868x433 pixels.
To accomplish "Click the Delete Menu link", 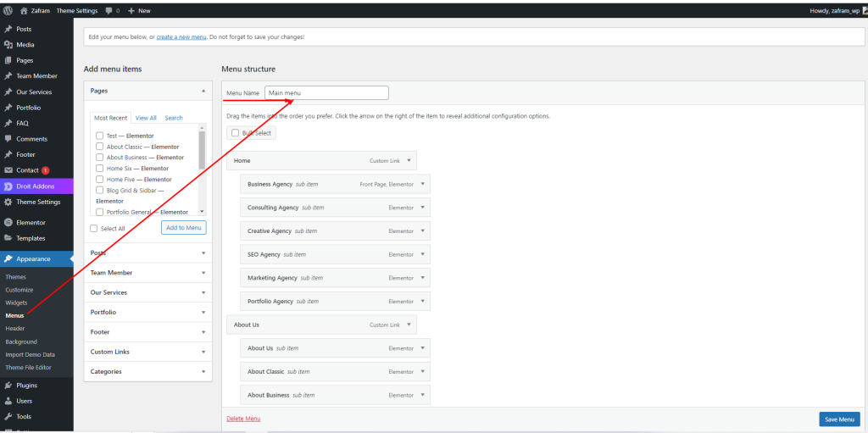I will pos(243,419).
